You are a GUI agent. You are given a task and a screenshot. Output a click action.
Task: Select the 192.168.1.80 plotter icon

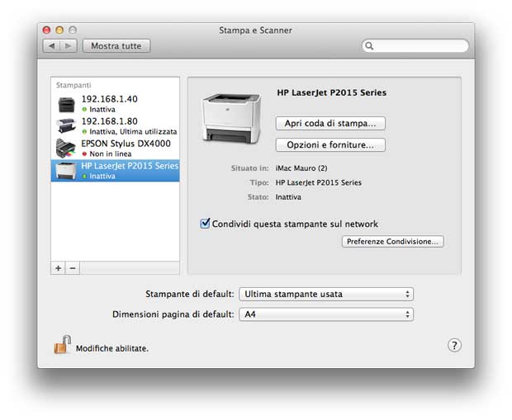click(x=66, y=126)
